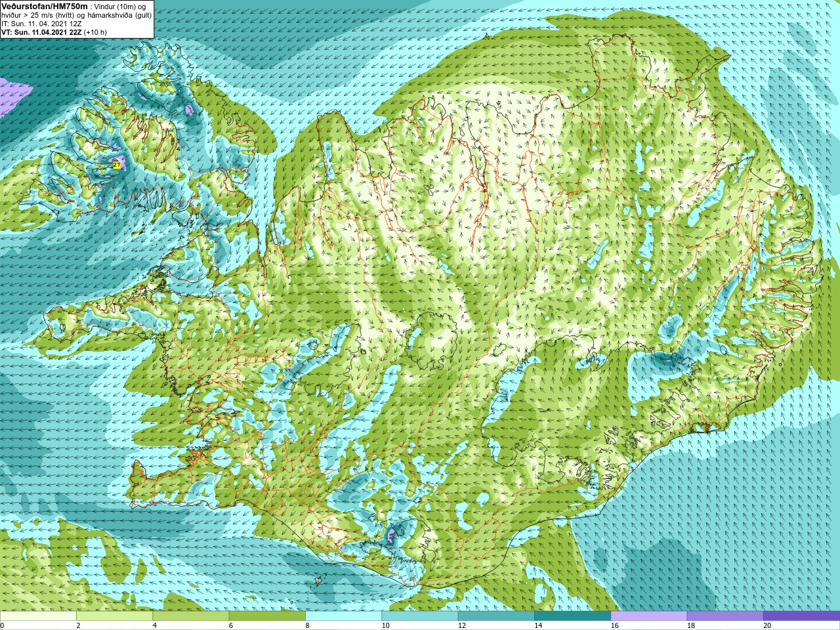Click the green 4–6 m/s legend segment
The image size is (840, 630).
click(191, 616)
